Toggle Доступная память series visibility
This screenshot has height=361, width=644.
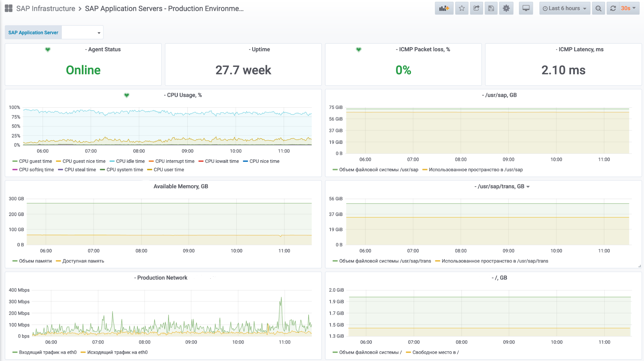click(x=83, y=261)
